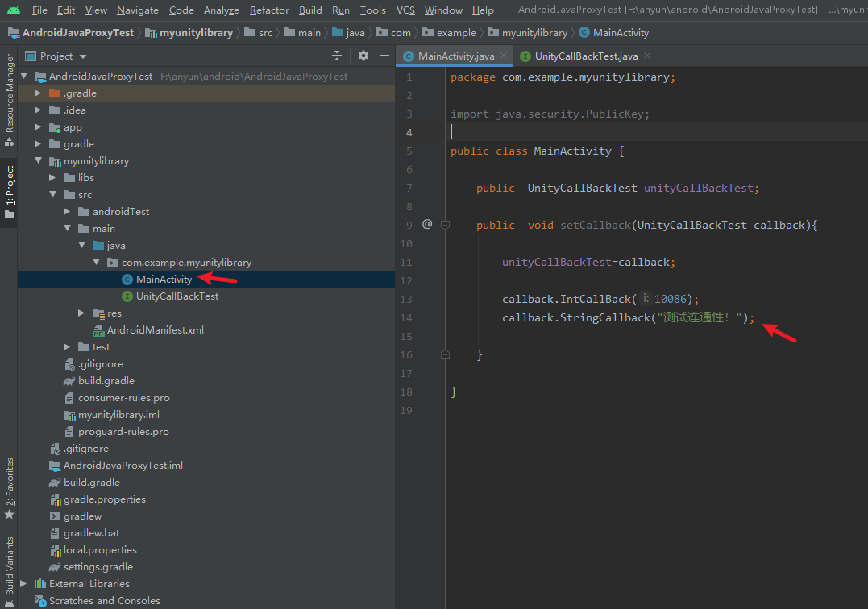Expand the .idea folder
Screen dimensions: 868x609
[38, 110]
